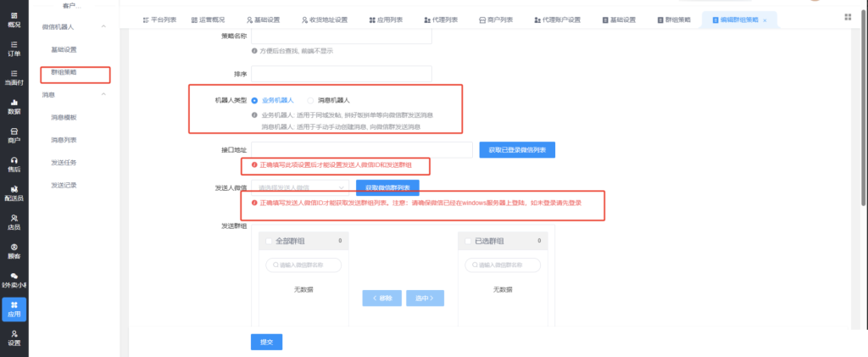Screen dimensions: 868x357
Task: Select the 消息机器人 radio option
Action: [310, 100]
